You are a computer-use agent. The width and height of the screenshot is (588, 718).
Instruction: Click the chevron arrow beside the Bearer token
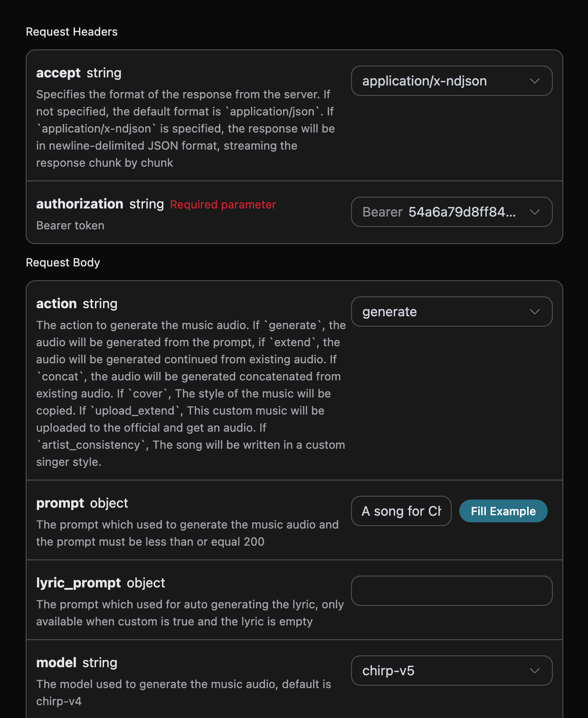coord(534,212)
